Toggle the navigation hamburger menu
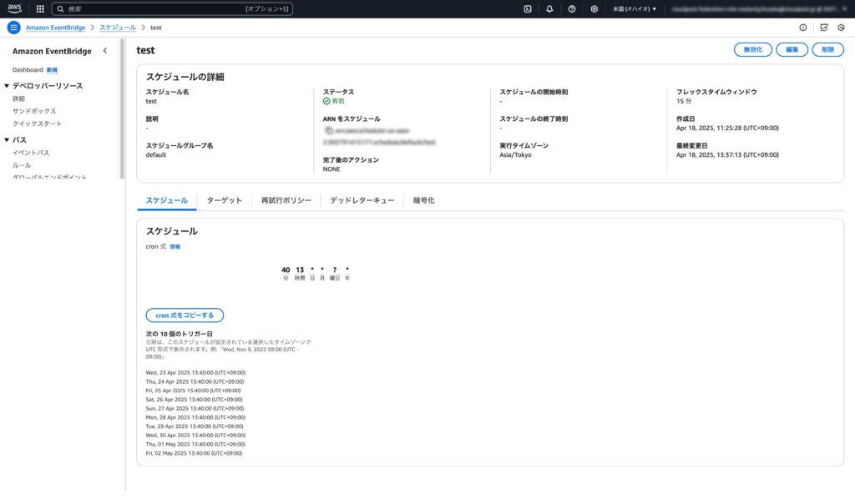 (x=13, y=28)
